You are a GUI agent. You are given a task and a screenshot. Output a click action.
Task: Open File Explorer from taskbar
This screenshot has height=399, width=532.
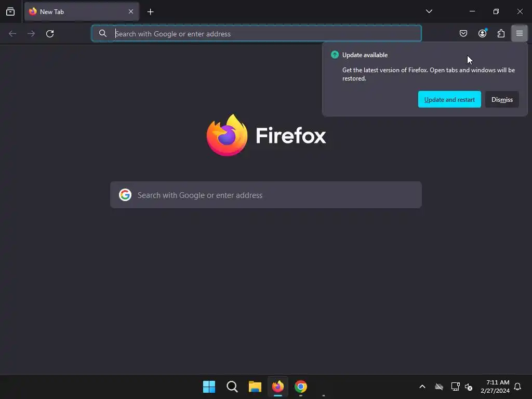[255, 387]
